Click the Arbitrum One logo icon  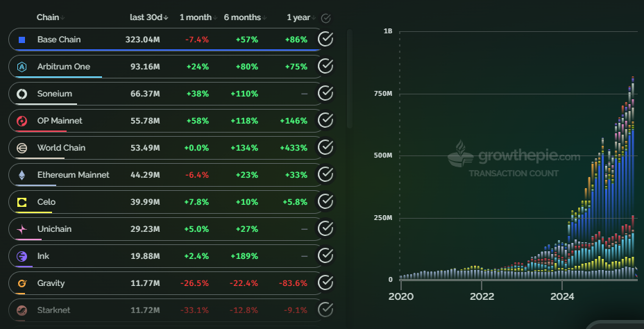[x=22, y=67]
